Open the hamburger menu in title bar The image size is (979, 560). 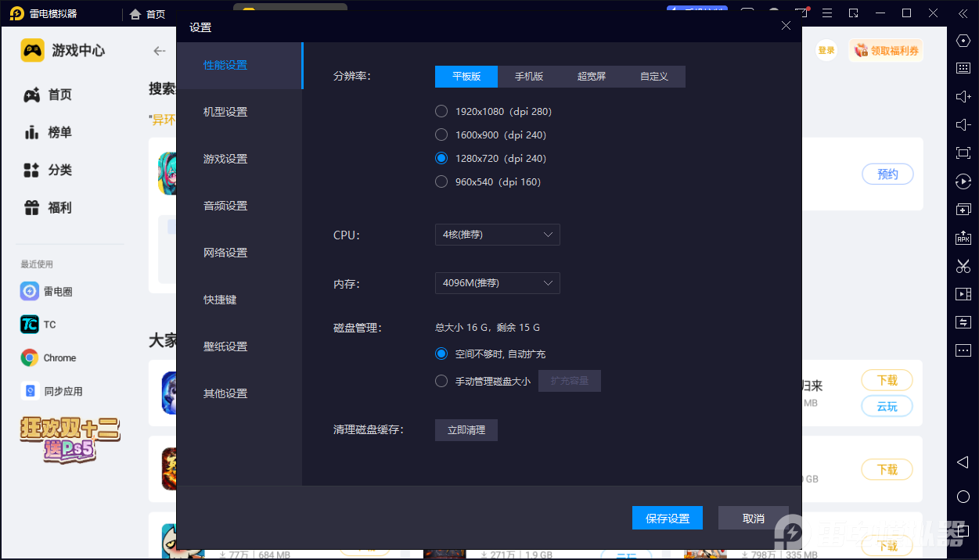(x=827, y=13)
